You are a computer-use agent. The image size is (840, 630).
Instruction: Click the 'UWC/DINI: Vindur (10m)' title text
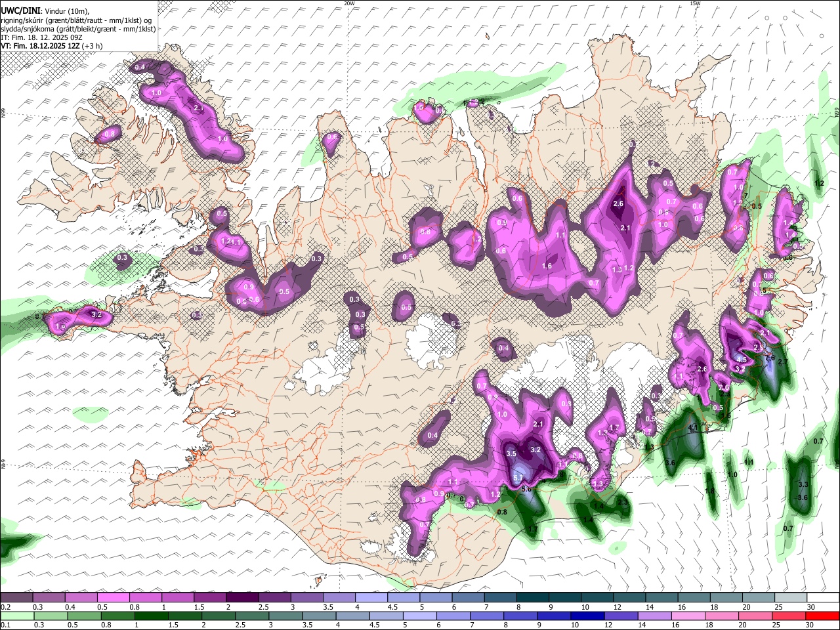[45, 10]
